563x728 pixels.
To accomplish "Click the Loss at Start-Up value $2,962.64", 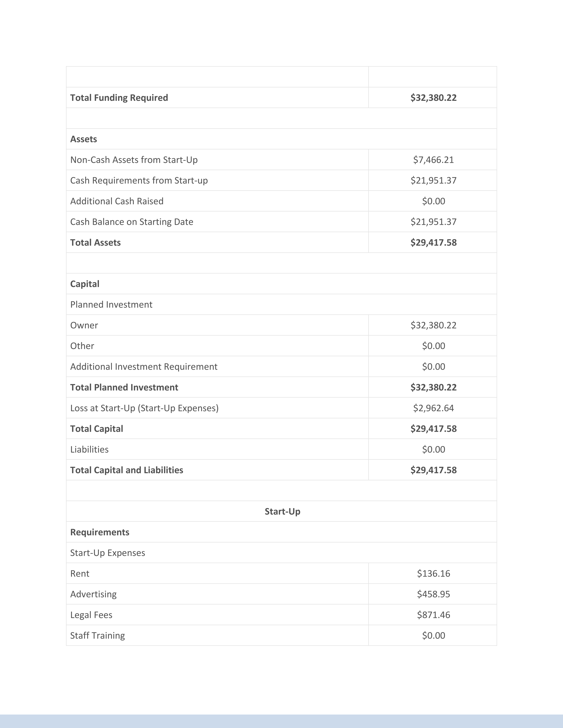I will pos(433,408).
